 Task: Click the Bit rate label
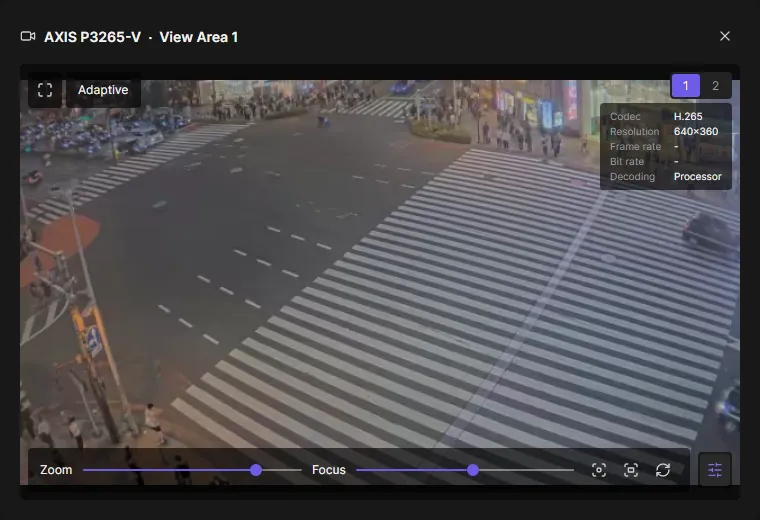coord(627,161)
